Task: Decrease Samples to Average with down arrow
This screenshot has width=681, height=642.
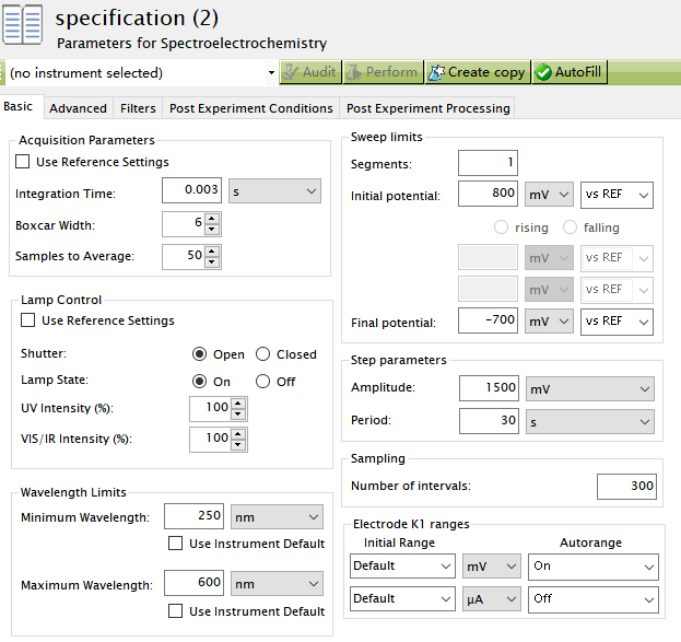Action: coord(212,262)
